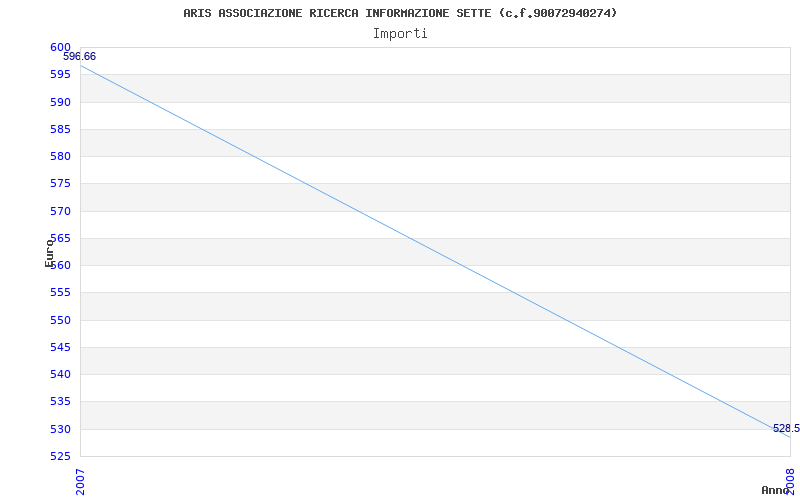Click the 525 y-axis tick label

(60, 456)
